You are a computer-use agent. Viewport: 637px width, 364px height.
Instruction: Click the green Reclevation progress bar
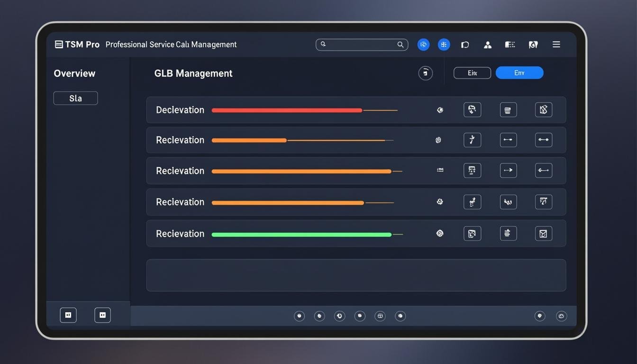tap(301, 235)
